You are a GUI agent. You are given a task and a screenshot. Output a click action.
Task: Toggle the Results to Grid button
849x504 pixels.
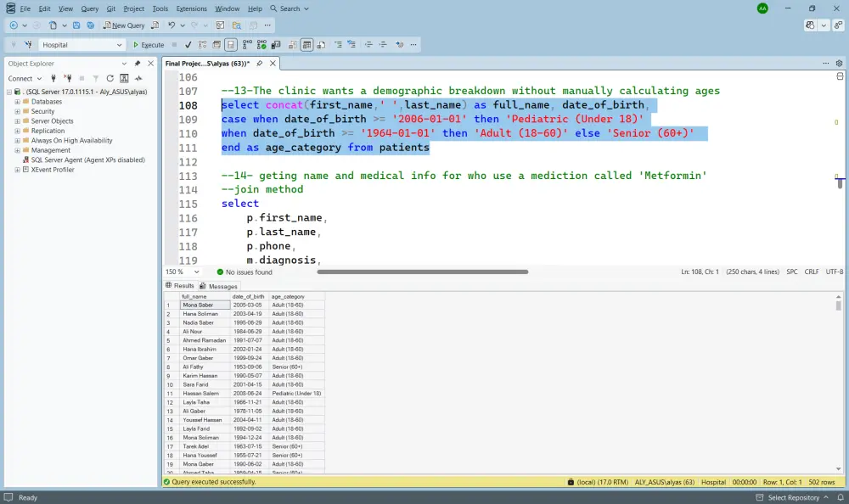coord(307,45)
